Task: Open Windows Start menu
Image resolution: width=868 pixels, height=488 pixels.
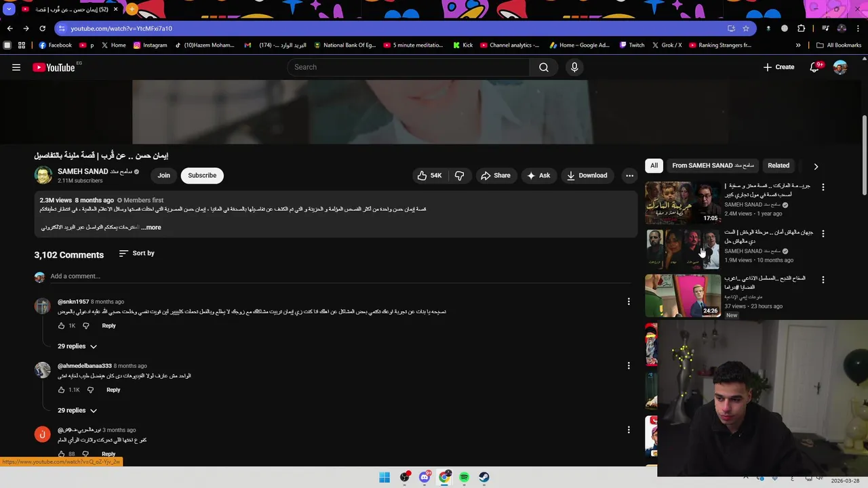Action: point(384,477)
